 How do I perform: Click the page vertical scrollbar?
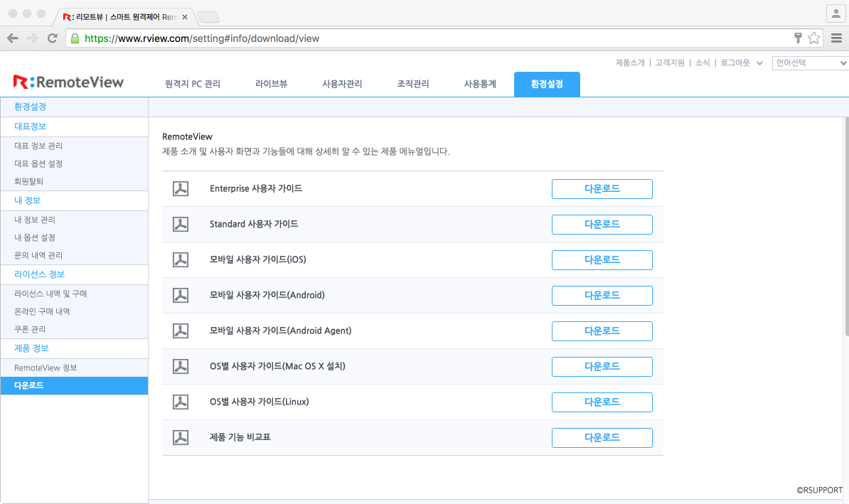845,226
